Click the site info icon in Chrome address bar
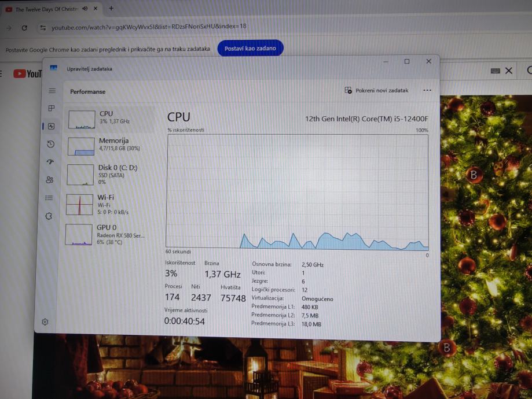 (x=43, y=27)
